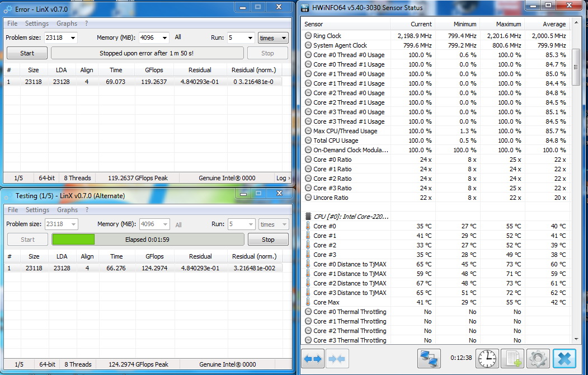
Task: Open Run count dropdown in Error LinX
Action: [x=251, y=38]
